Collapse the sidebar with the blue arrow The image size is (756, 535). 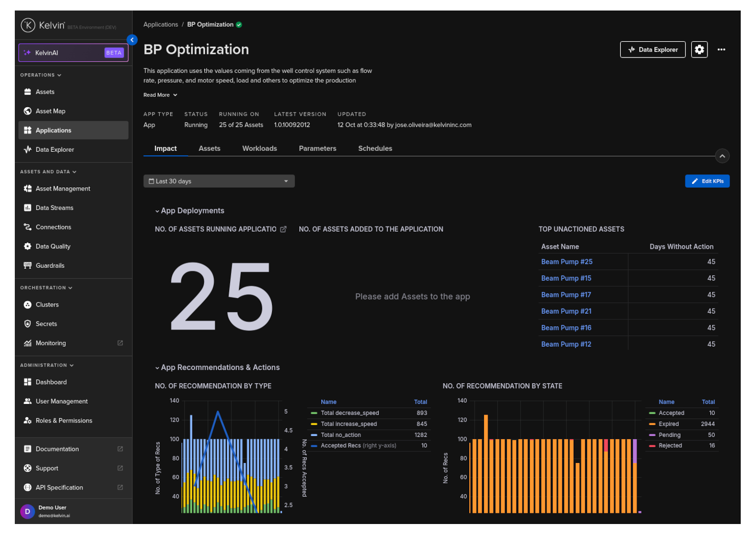[x=132, y=40]
